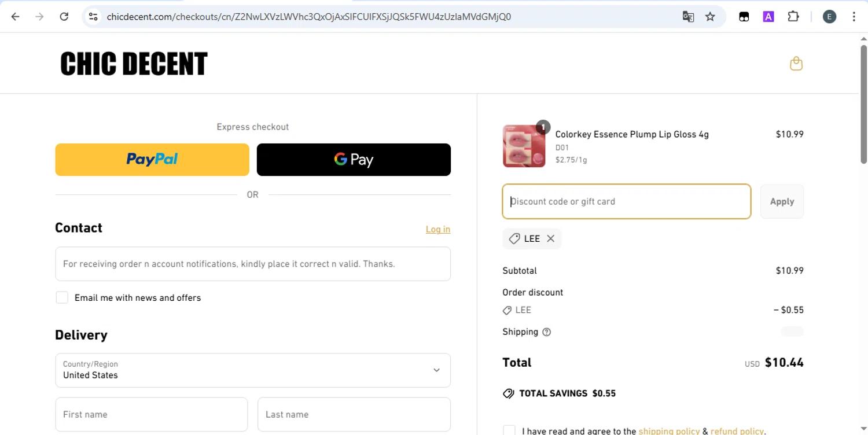The width and height of the screenshot is (868, 435).
Task: Focus the Last name field
Action: [x=354, y=414]
